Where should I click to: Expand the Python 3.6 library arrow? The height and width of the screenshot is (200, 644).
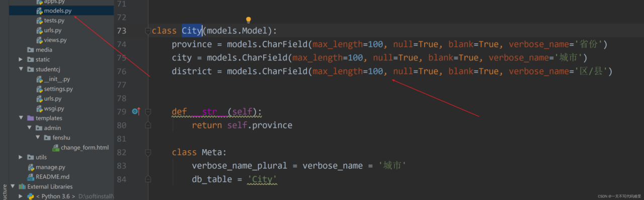pos(21,196)
